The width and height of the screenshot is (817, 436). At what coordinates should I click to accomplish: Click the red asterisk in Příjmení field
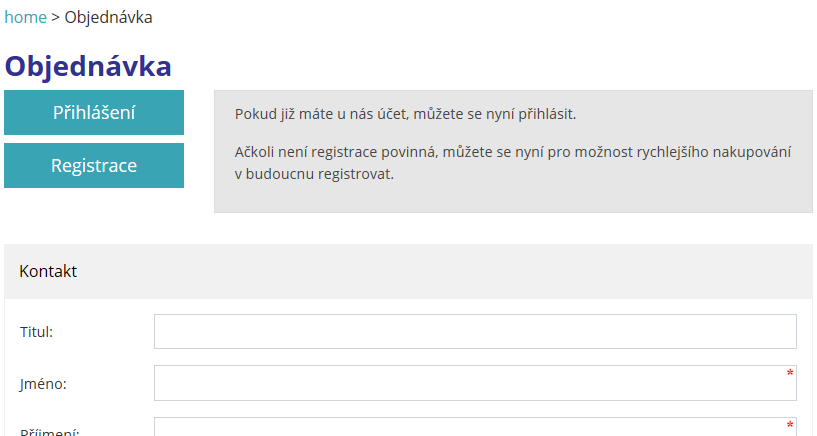point(790,425)
